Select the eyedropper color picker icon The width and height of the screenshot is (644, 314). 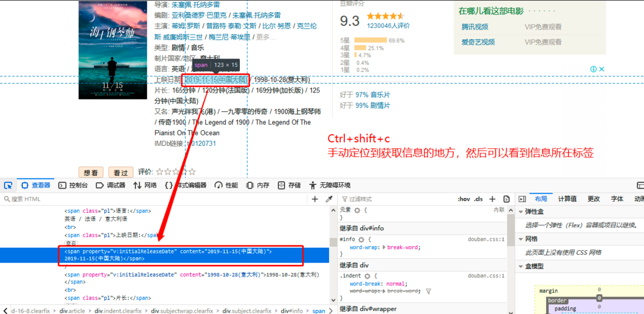(x=328, y=199)
